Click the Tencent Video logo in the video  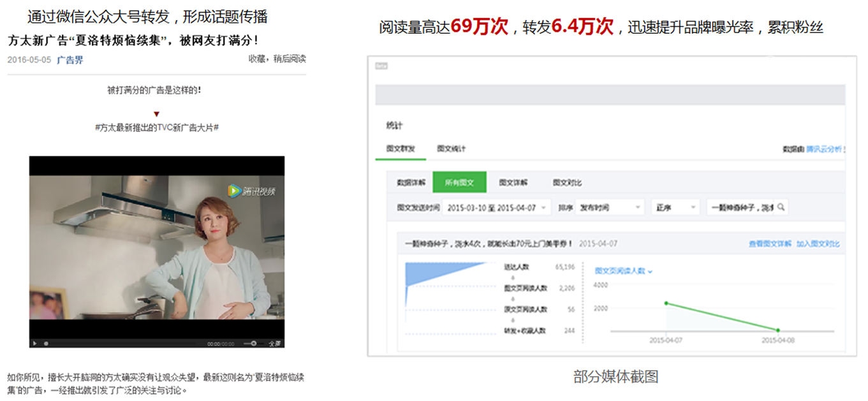pyautogui.click(x=252, y=191)
